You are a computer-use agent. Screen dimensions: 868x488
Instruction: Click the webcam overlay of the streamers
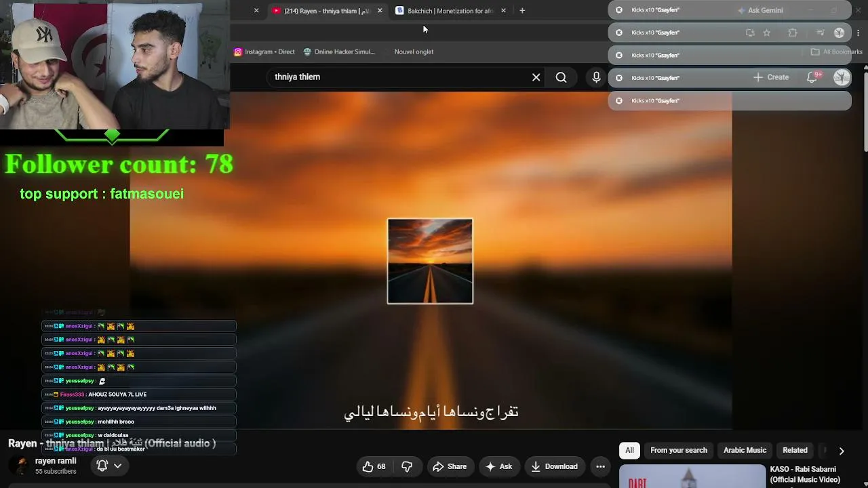(x=115, y=64)
